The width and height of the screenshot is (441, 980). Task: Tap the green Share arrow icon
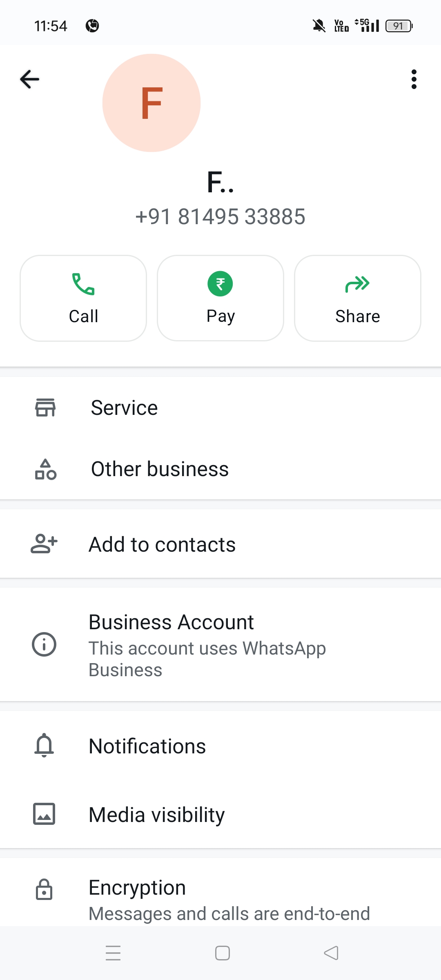(357, 284)
